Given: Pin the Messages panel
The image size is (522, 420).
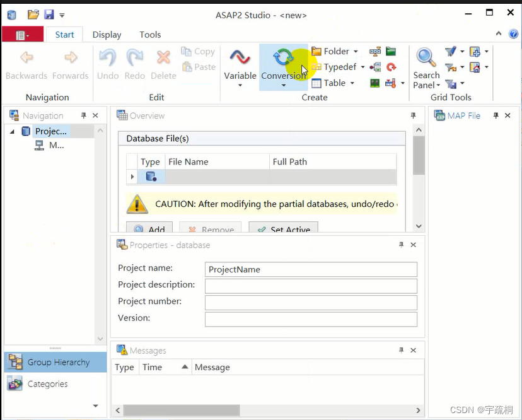Looking at the screenshot, I should point(401,350).
